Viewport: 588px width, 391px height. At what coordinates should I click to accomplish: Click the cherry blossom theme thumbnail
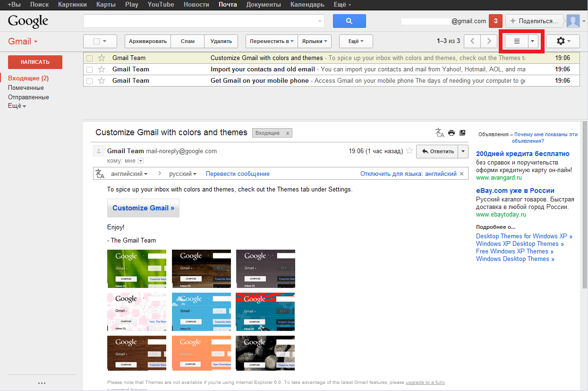tap(136, 312)
